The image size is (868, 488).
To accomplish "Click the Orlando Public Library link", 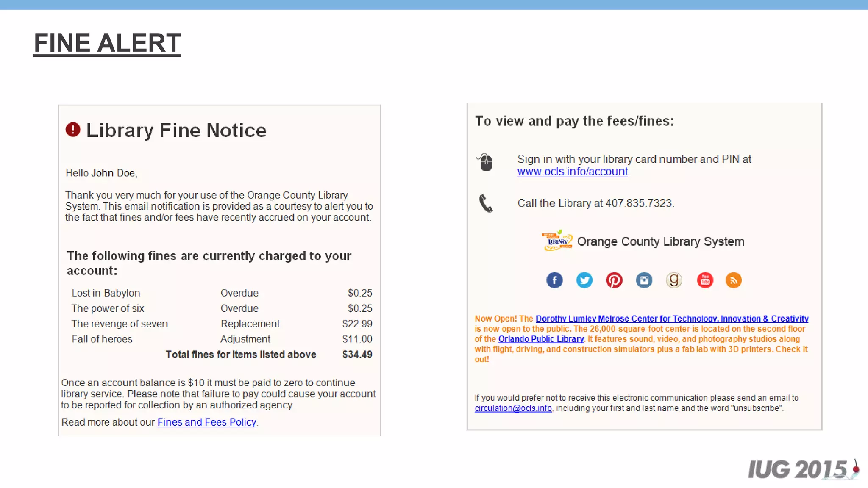I will point(541,339).
